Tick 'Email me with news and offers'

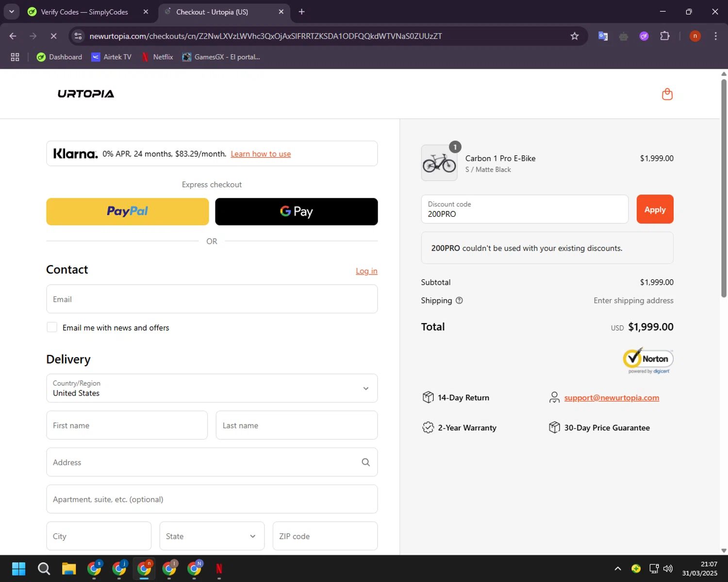click(x=52, y=327)
